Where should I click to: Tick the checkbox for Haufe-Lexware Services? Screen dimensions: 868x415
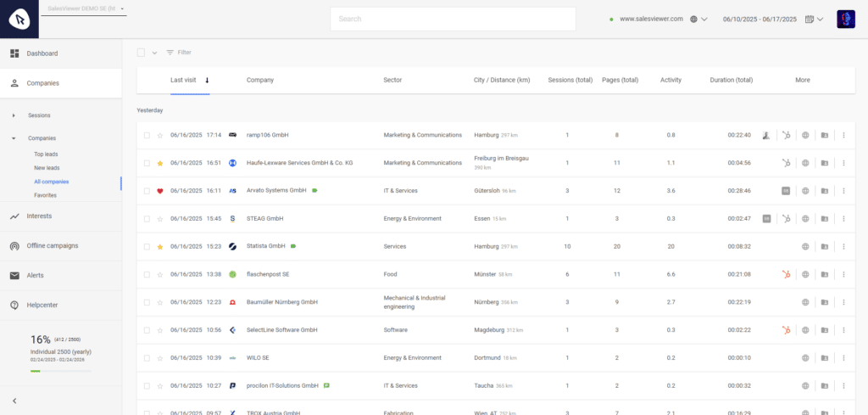click(147, 163)
